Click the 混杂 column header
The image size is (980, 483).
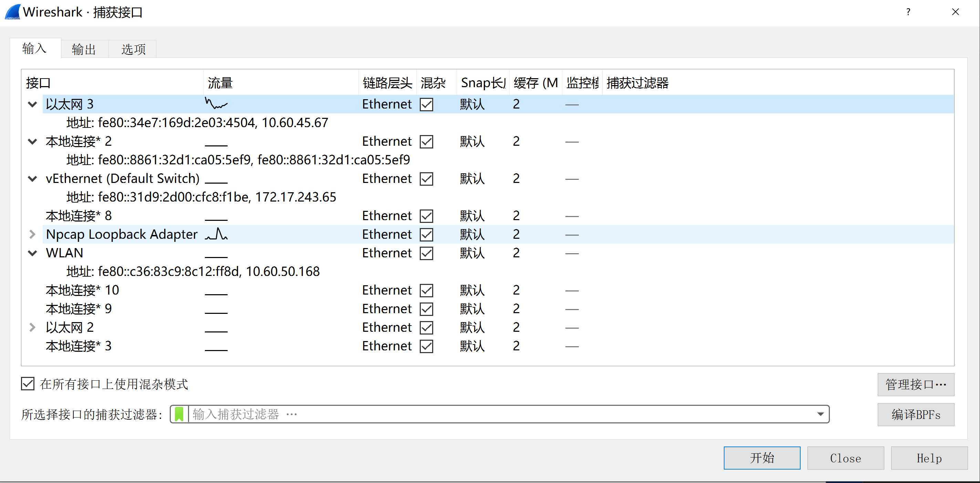(437, 83)
